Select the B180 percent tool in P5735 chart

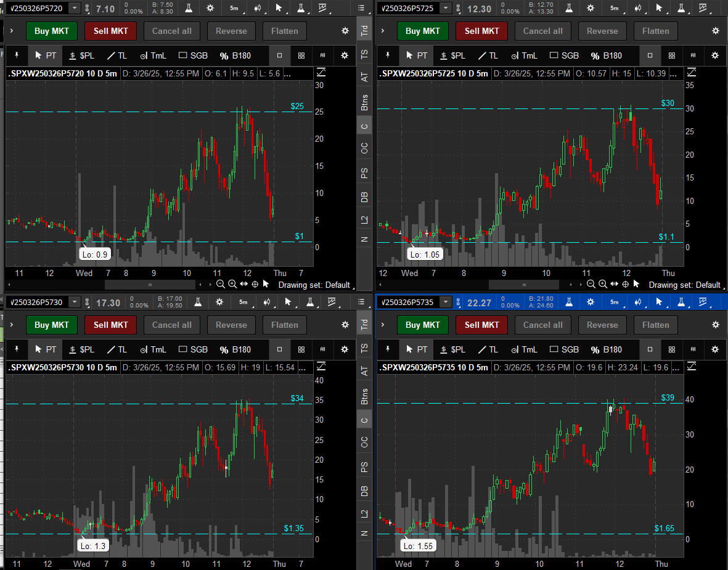pyautogui.click(x=606, y=349)
